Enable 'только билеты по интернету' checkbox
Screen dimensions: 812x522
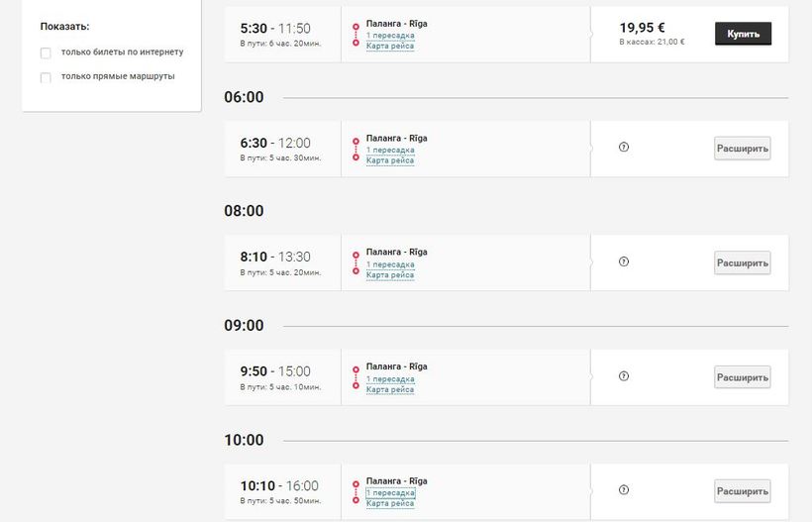point(46,52)
